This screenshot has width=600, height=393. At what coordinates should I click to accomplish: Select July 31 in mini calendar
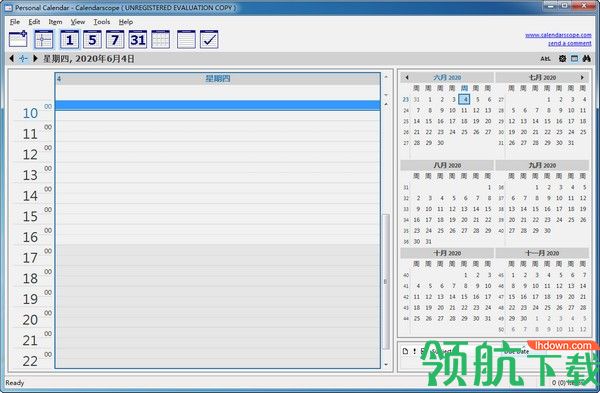coord(571,143)
